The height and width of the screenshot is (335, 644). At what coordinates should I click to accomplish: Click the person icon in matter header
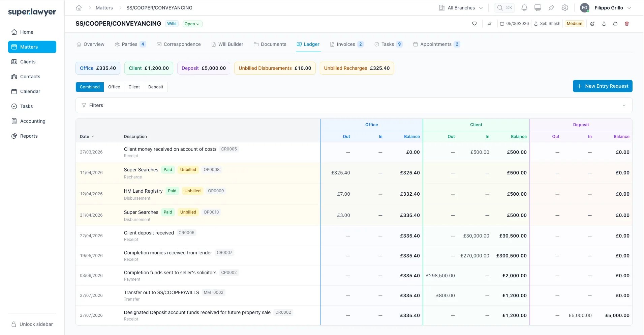pyautogui.click(x=604, y=24)
